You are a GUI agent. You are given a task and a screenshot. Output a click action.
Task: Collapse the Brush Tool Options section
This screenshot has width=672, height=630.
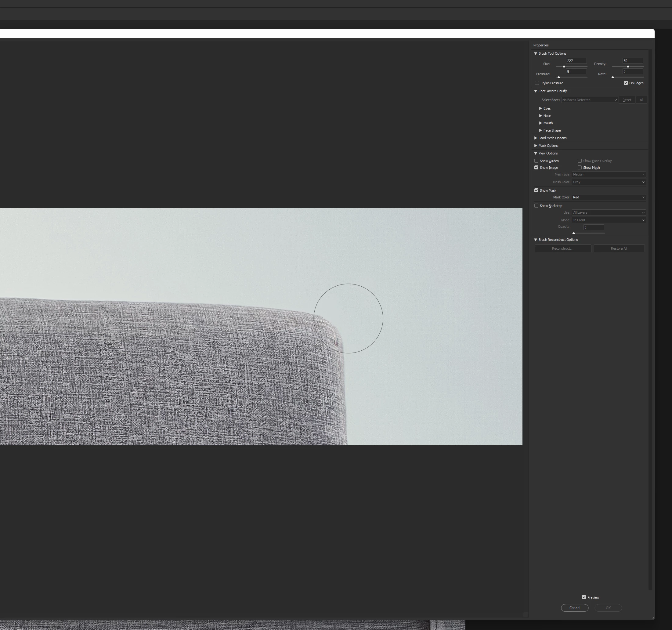pos(536,53)
